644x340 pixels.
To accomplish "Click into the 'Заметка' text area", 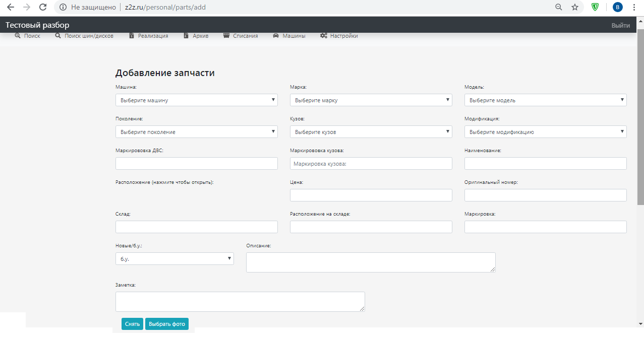I will coord(240,302).
